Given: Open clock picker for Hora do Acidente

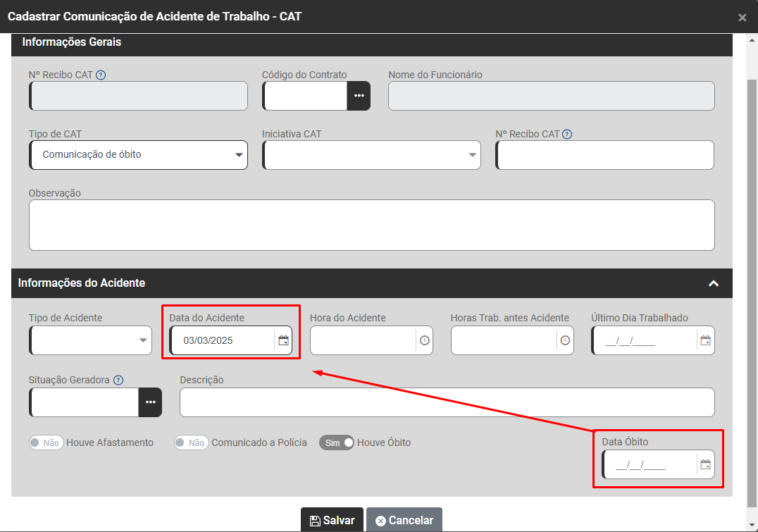Looking at the screenshot, I should tap(424, 340).
